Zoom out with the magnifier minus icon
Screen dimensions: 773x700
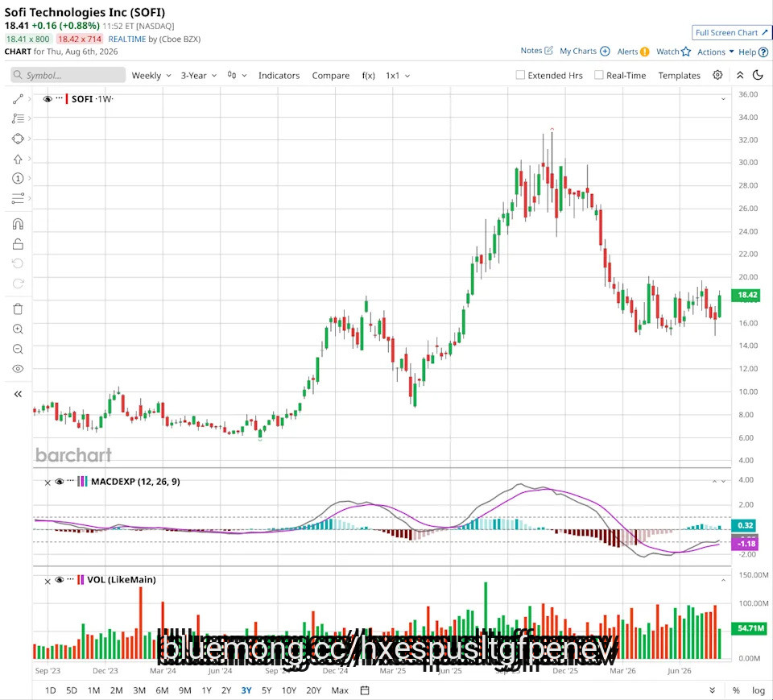[x=18, y=350]
